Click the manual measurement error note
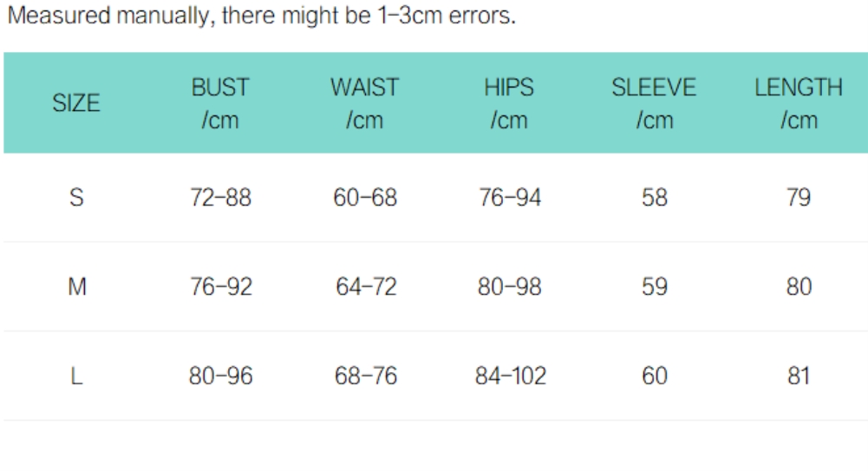The height and width of the screenshot is (471, 868). tap(261, 17)
